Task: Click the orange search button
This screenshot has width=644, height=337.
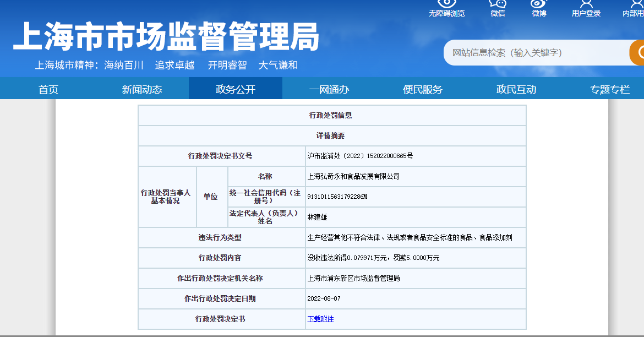Action: [x=637, y=53]
